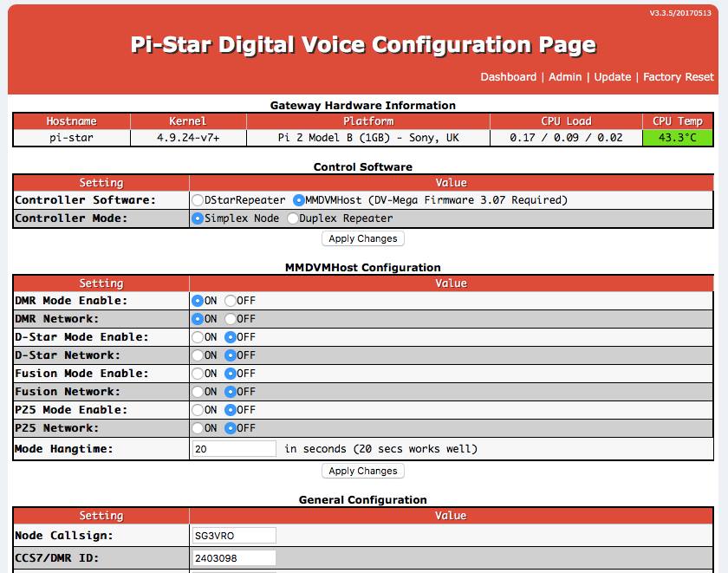This screenshot has height=573, width=728.
Task: Select DStarRepeater controller software
Action: 198,200
